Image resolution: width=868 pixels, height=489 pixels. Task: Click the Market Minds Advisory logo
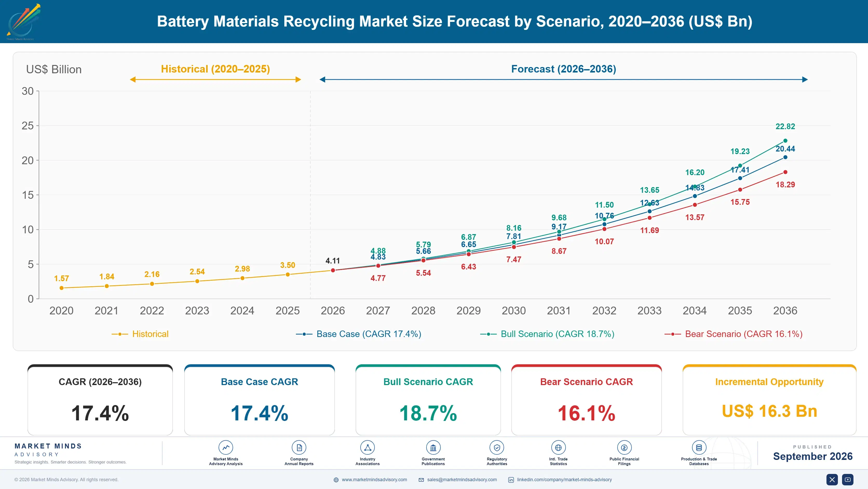(x=24, y=22)
